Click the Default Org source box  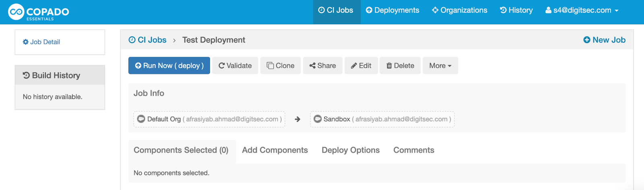[209, 119]
